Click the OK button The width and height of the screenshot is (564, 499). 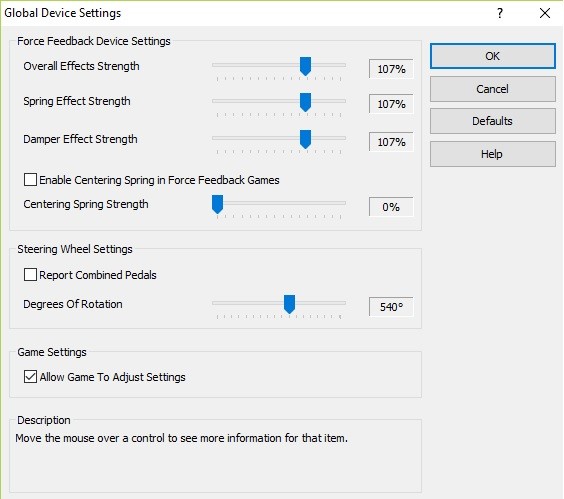492,56
